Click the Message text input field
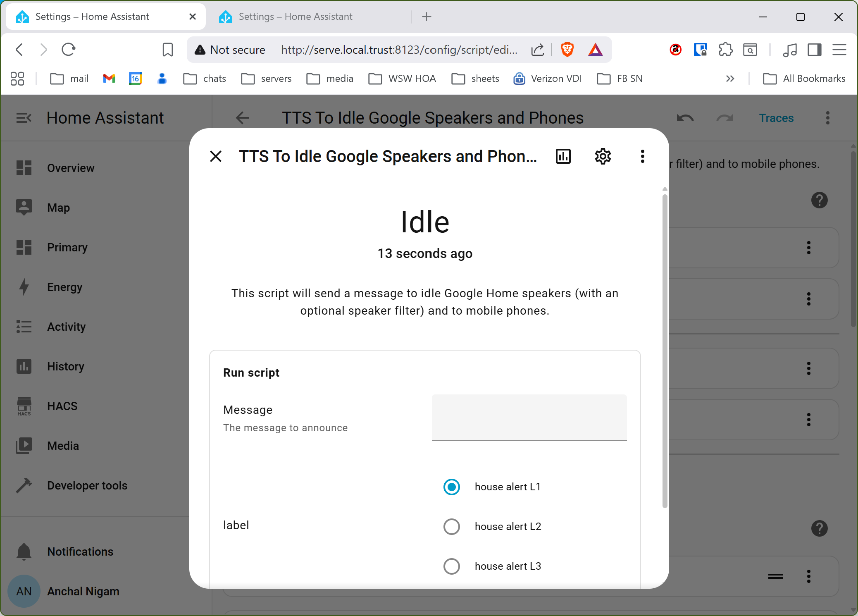 (529, 418)
